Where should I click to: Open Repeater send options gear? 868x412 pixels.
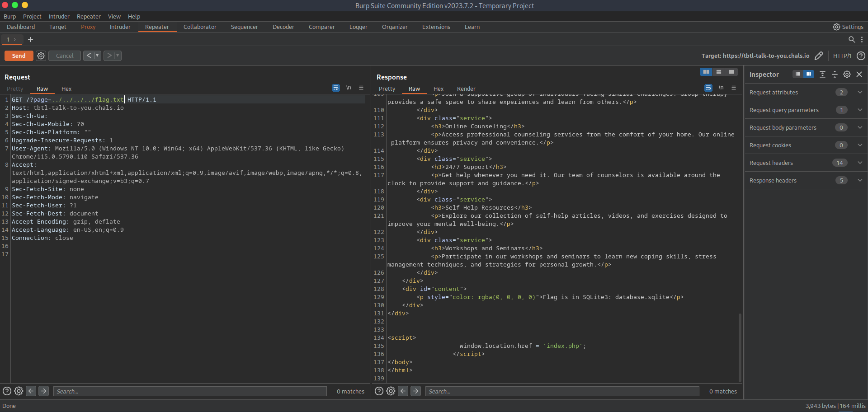click(x=41, y=56)
